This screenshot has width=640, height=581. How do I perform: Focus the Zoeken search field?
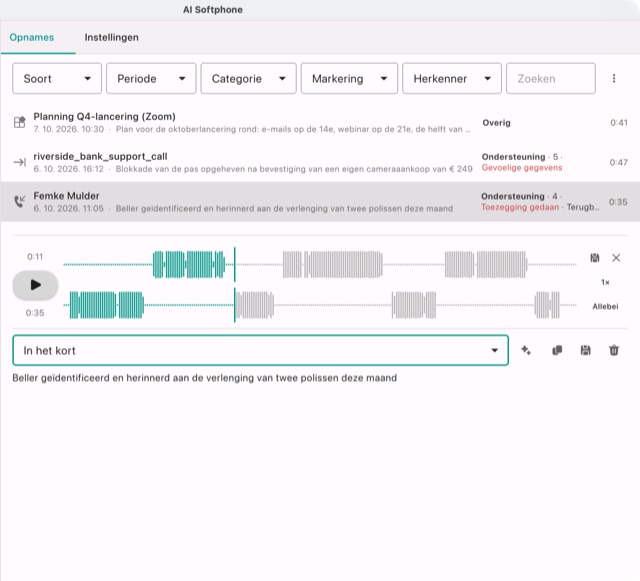(551, 78)
